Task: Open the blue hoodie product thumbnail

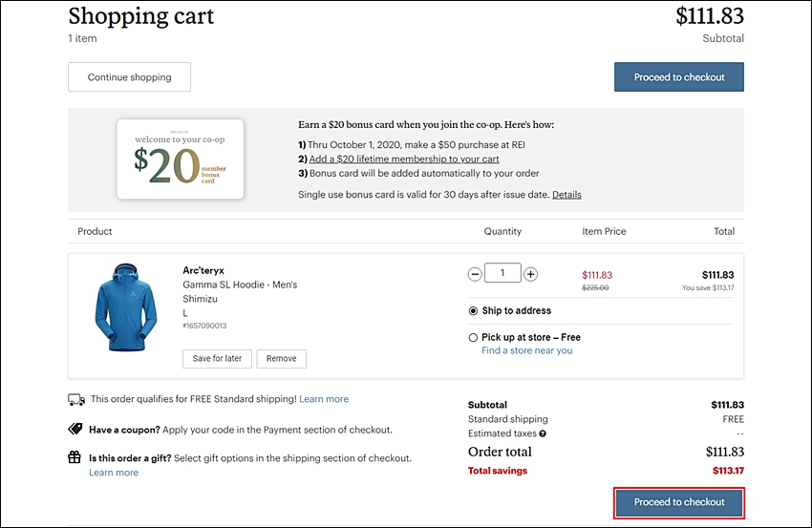Action: [126, 307]
